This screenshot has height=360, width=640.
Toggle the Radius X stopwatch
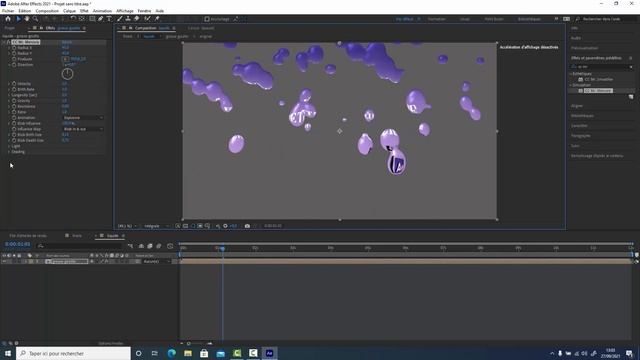click(14, 48)
